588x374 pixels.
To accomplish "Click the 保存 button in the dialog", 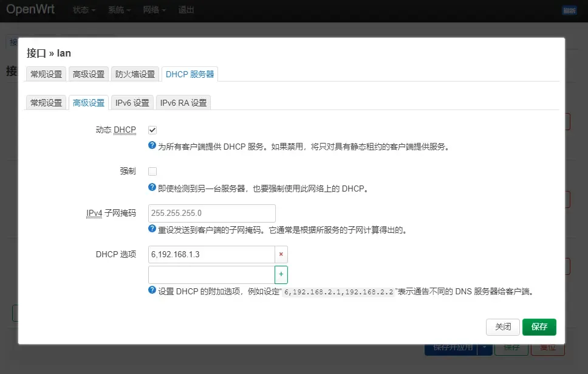I will [x=539, y=327].
